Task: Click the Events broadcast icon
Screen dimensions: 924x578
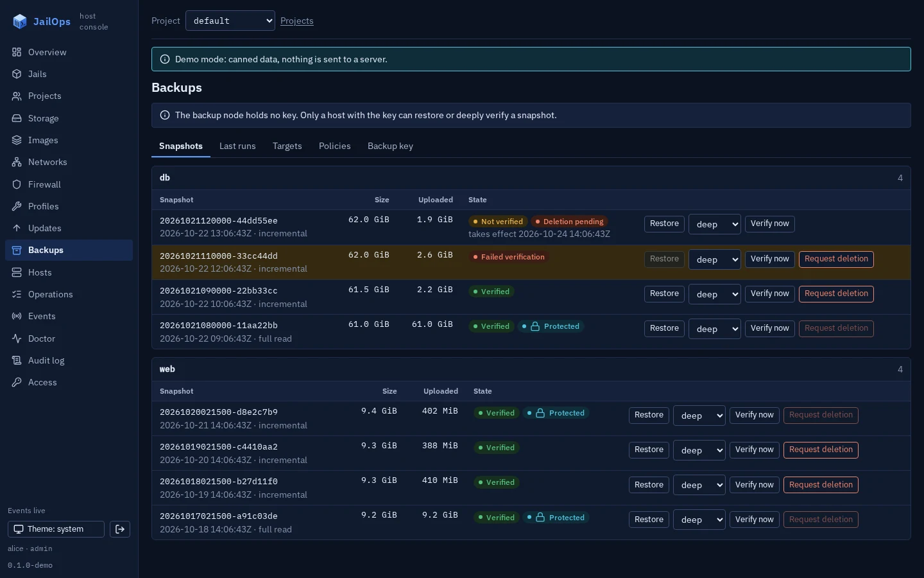Action: click(17, 316)
